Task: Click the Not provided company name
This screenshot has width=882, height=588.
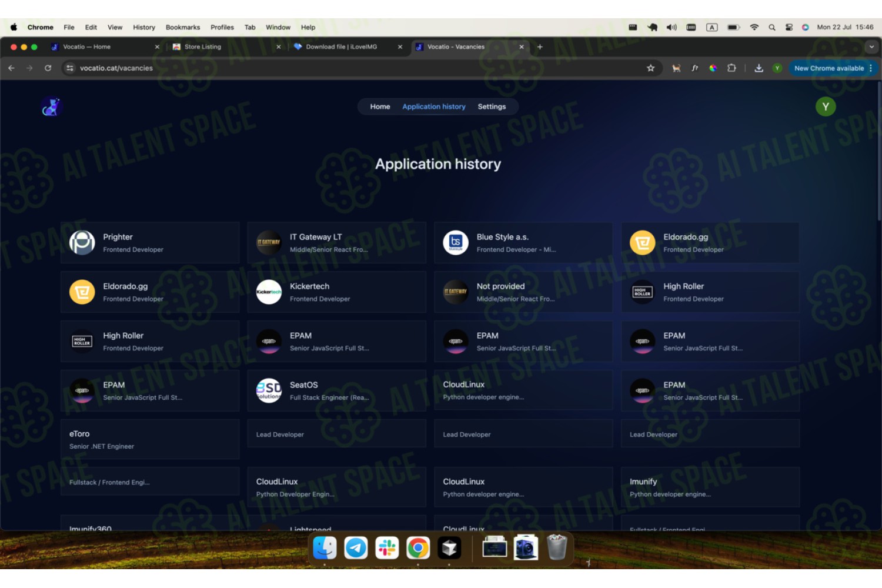Action: (x=500, y=286)
